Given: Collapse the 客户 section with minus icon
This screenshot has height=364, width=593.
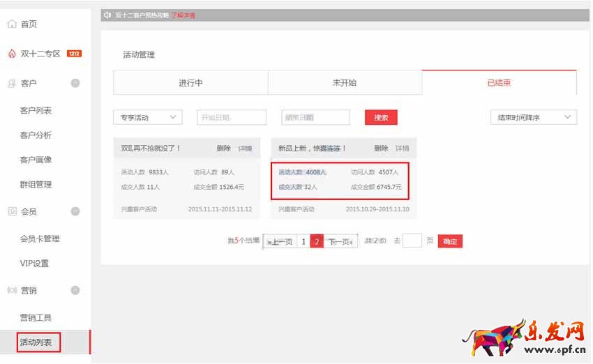Looking at the screenshot, I should (x=75, y=83).
